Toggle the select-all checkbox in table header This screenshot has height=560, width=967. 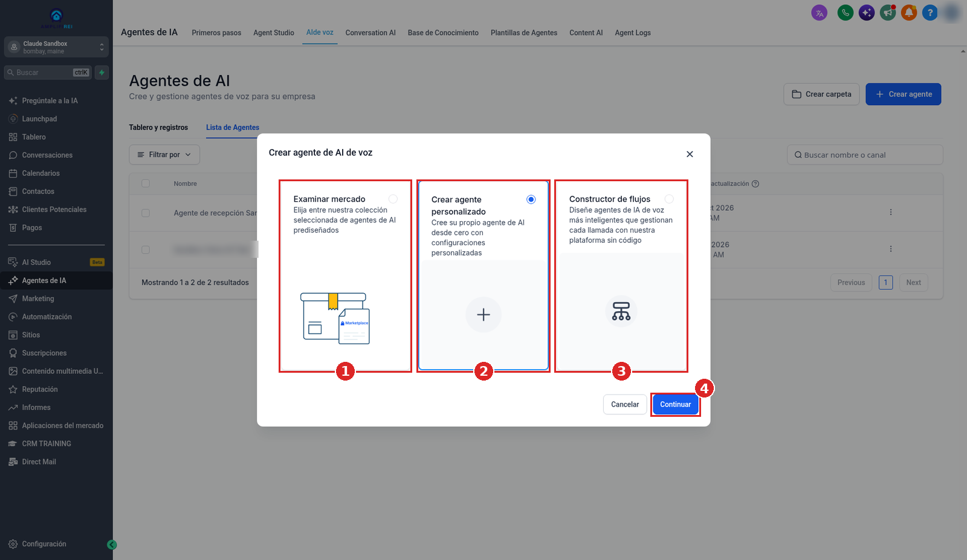coord(146,183)
